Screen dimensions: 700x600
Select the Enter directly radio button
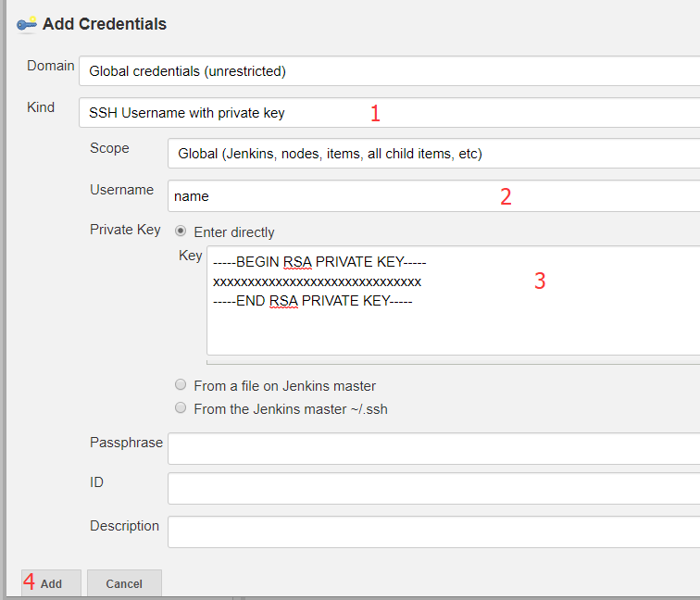[x=181, y=231]
